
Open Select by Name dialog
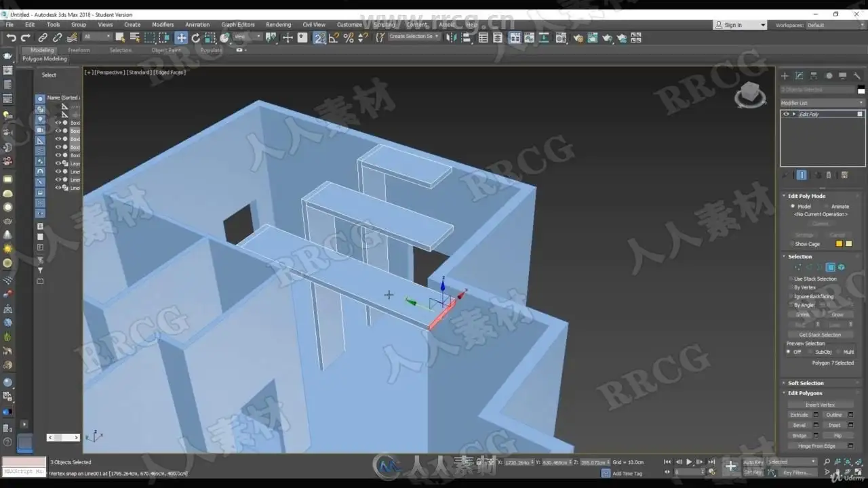pos(135,38)
